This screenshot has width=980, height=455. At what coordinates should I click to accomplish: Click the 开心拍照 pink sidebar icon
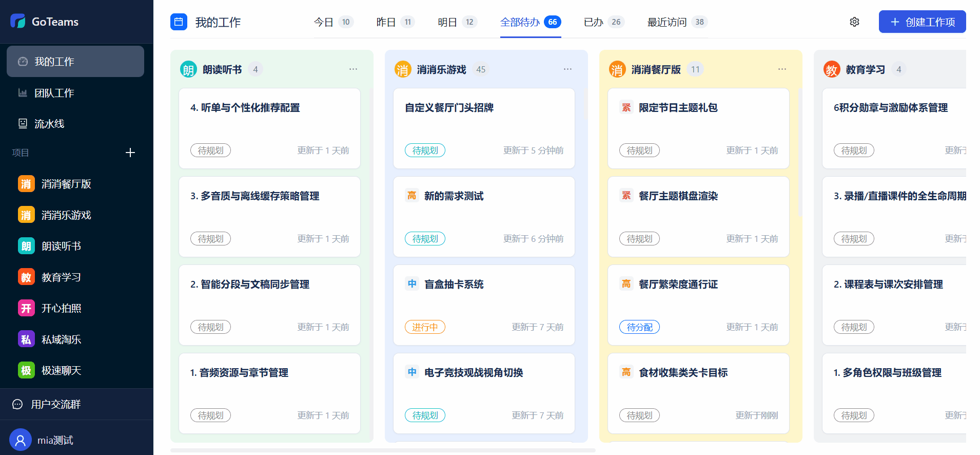click(26, 308)
